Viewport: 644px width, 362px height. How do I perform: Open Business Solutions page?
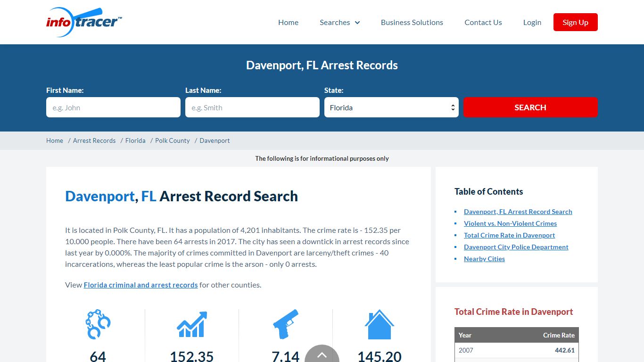412,22
